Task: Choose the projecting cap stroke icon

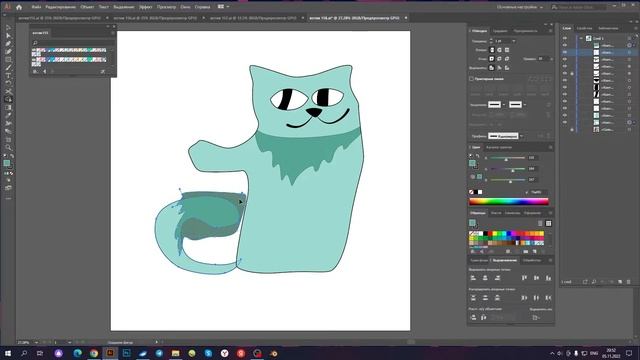Action: tap(507, 50)
